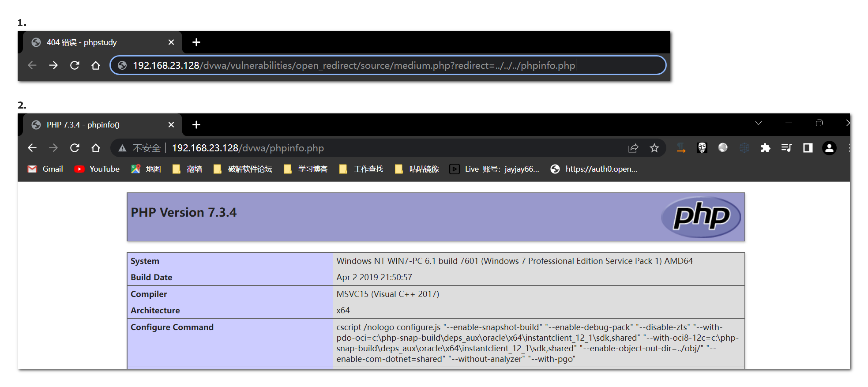The height and width of the screenshot is (387, 868).
Task: Click the share page icon in address bar
Action: 633,148
